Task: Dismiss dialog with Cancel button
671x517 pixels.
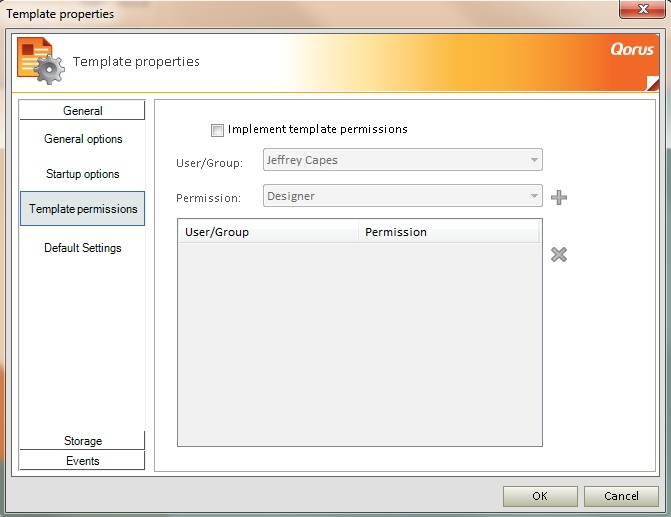Action: [621, 496]
